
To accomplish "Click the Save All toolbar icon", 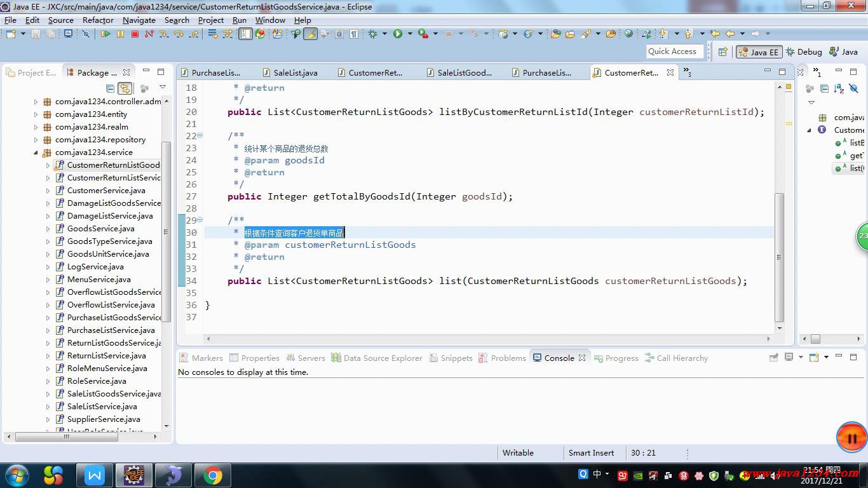I will pos(50,34).
